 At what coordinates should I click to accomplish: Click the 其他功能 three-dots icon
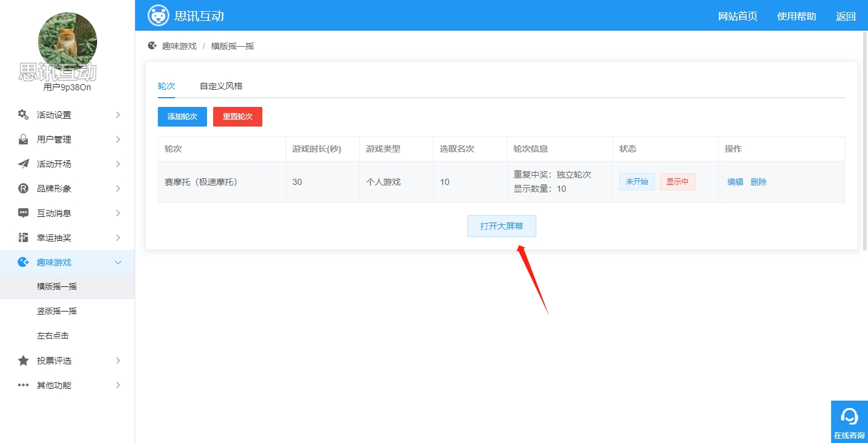tap(23, 385)
